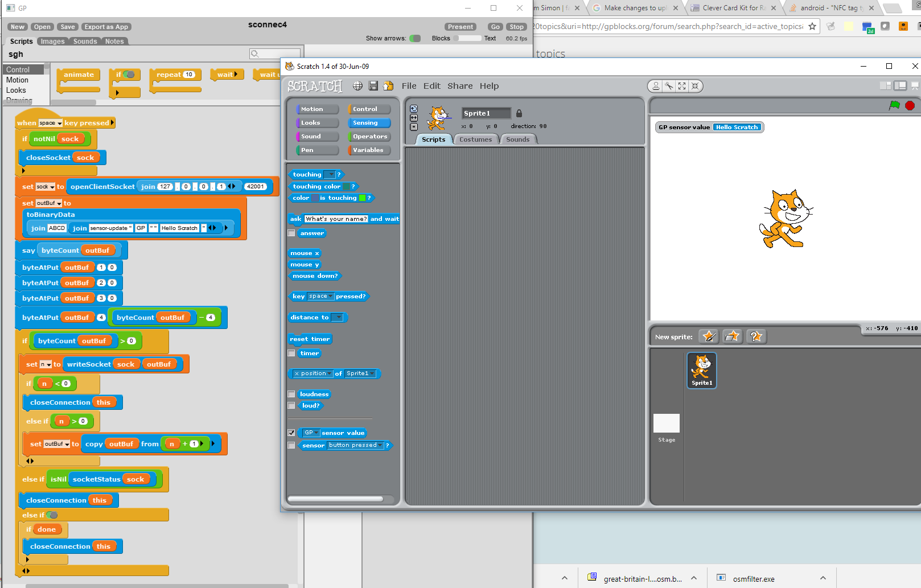Select the grow sprite tool in Scratch

point(682,86)
